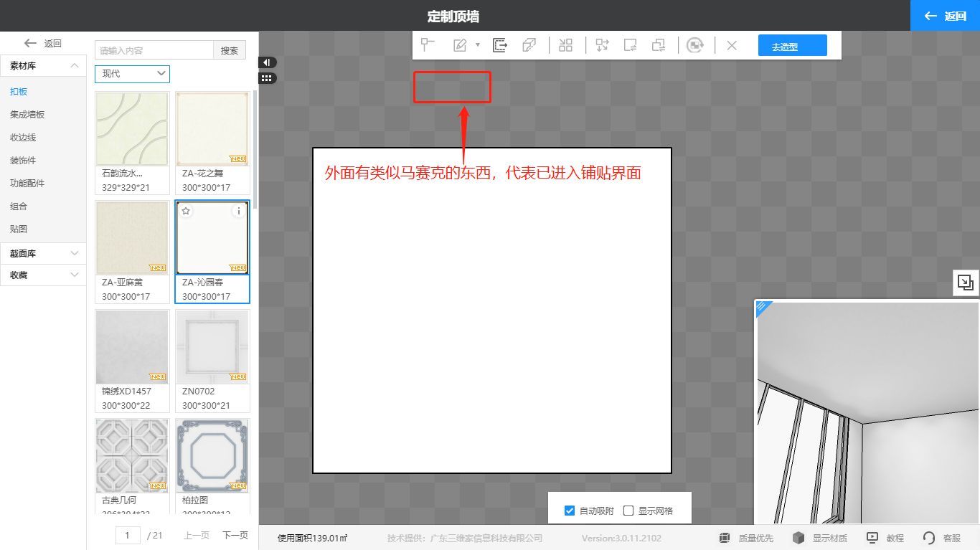Click the circular rotate pattern icon

(694, 45)
